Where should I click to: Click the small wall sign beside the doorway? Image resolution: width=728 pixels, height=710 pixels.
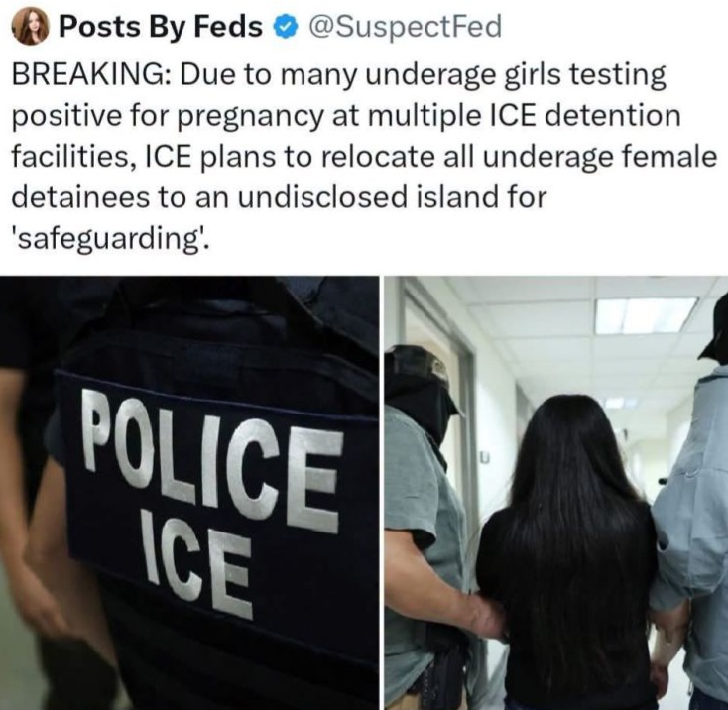pyautogui.click(x=484, y=458)
